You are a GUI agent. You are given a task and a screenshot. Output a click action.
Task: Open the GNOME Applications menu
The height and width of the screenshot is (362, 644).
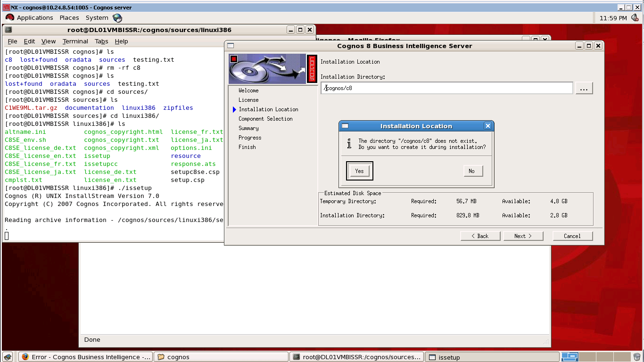coord(35,18)
